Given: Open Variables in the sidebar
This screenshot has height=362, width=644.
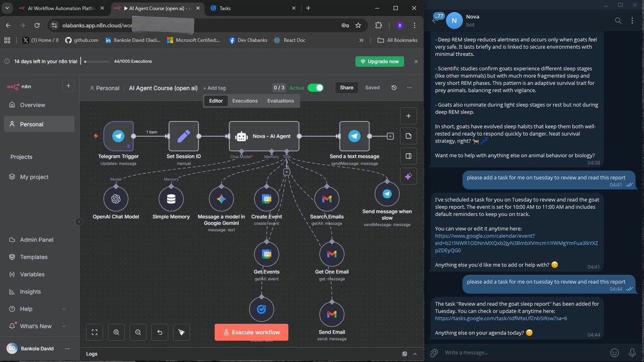Looking at the screenshot, I should pos(39,274).
